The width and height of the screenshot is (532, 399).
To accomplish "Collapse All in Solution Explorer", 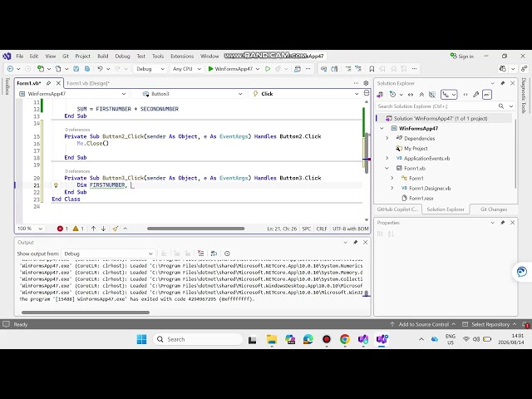I will 421,95.
